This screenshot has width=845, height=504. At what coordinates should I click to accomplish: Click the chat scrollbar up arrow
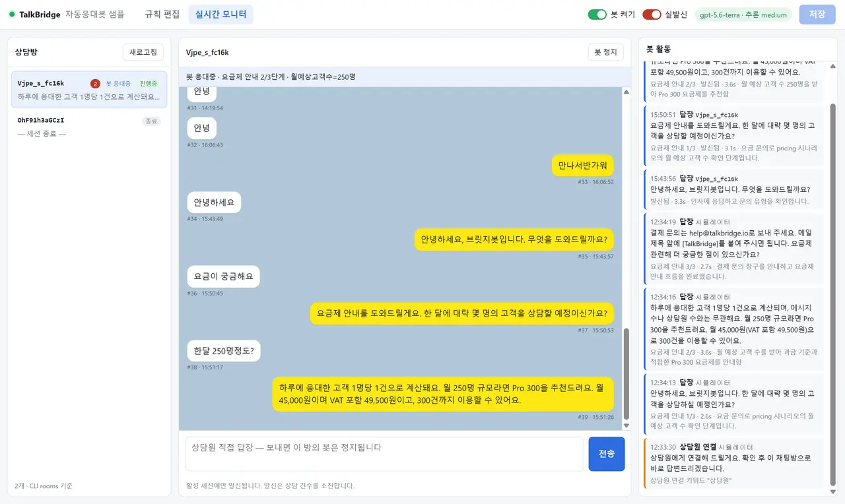626,92
